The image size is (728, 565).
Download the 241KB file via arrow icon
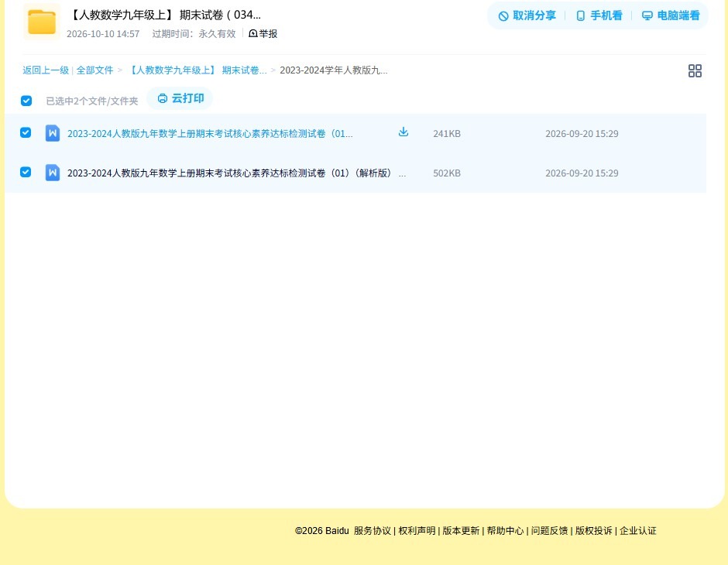pyautogui.click(x=403, y=132)
